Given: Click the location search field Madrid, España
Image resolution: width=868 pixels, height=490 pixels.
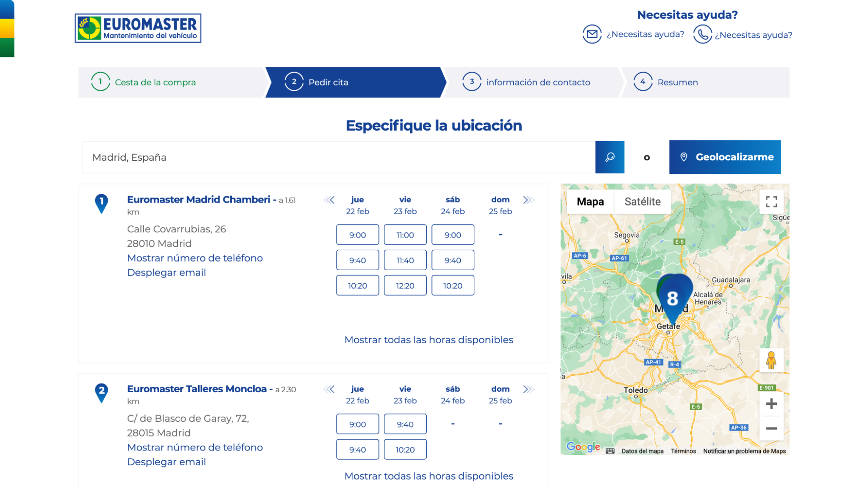Looking at the screenshot, I should 339,157.
